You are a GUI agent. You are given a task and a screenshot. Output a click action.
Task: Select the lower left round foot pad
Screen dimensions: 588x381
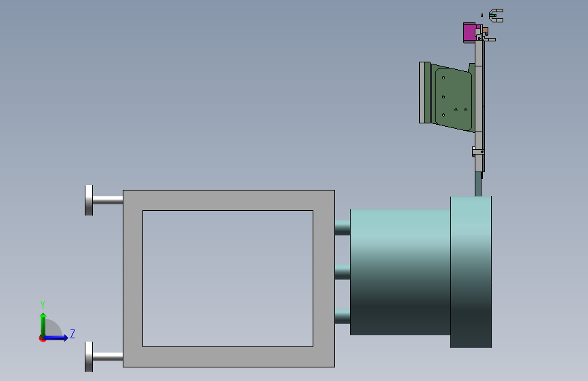(x=89, y=357)
